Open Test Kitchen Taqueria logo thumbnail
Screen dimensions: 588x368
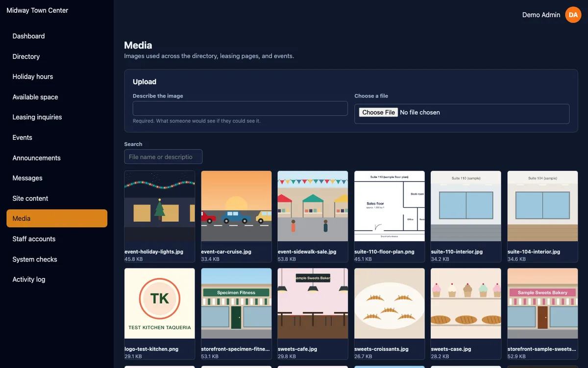click(x=160, y=303)
